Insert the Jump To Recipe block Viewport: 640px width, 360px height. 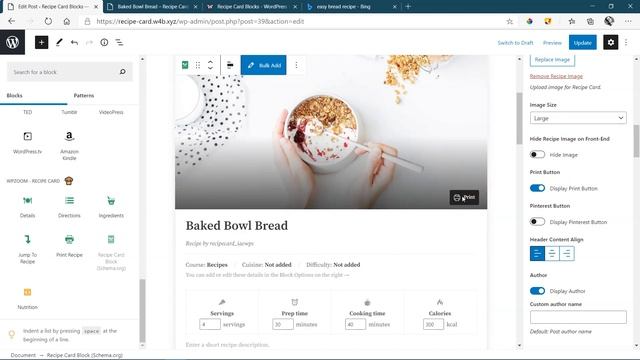pos(27,249)
